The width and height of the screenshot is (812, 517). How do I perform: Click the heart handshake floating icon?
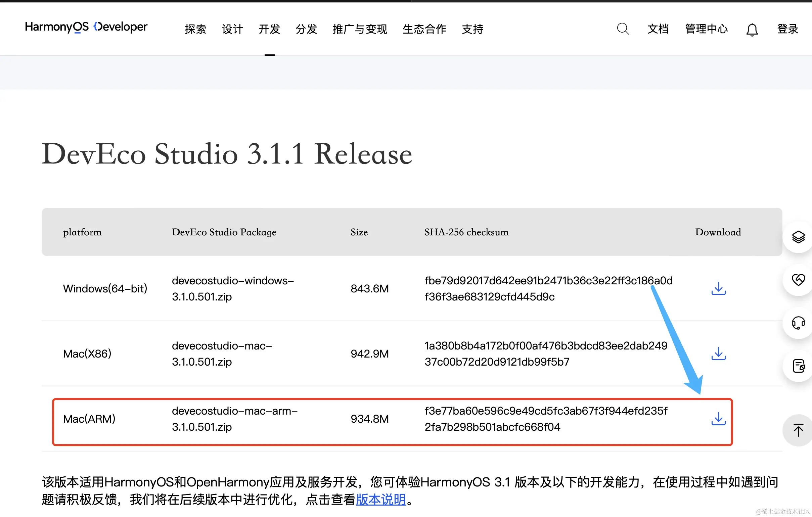[798, 280]
